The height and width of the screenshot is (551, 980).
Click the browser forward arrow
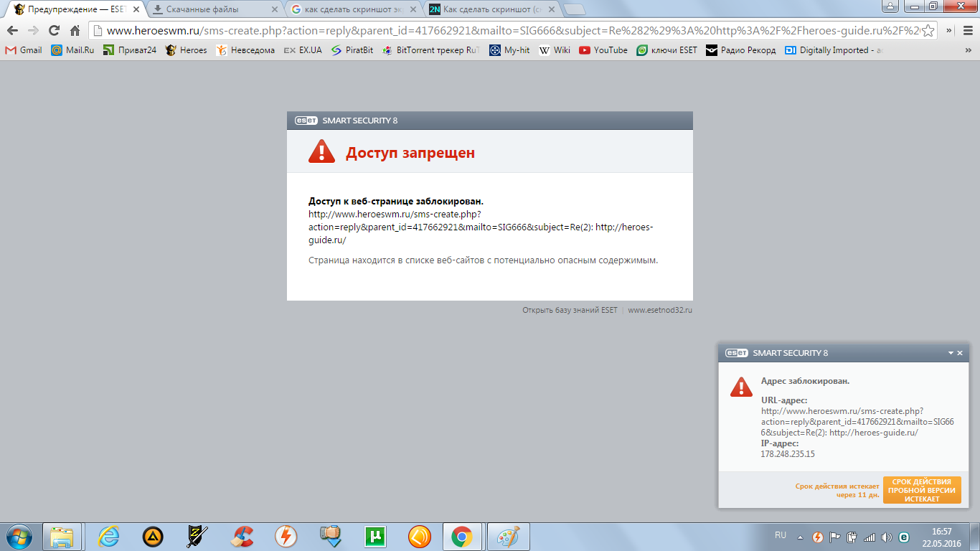pyautogui.click(x=33, y=30)
